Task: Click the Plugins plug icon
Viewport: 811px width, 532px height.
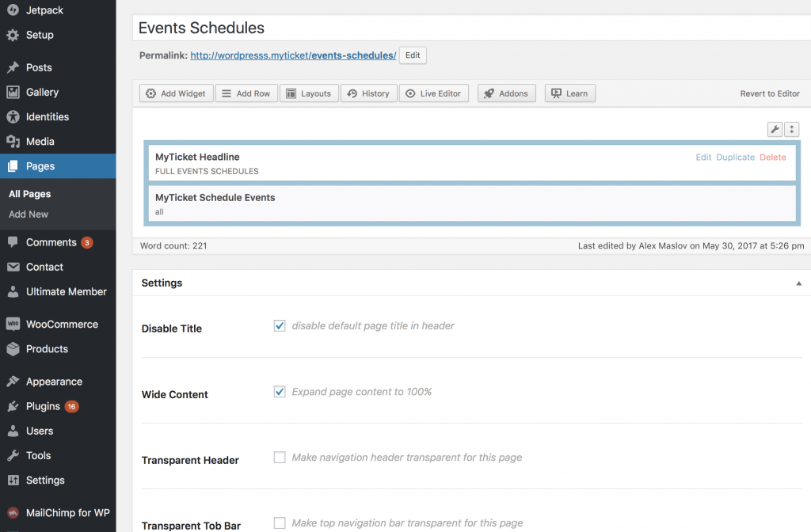Action: (13, 406)
